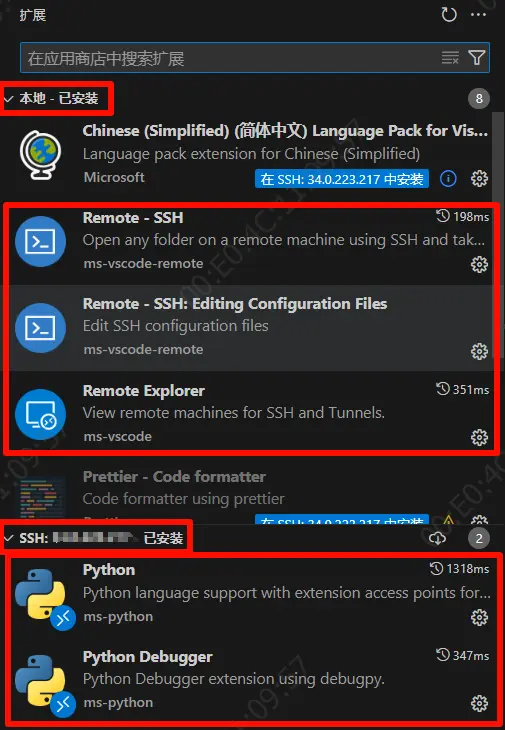The image size is (505, 730).
Task: Open the extension filter options
Action: coord(477,58)
